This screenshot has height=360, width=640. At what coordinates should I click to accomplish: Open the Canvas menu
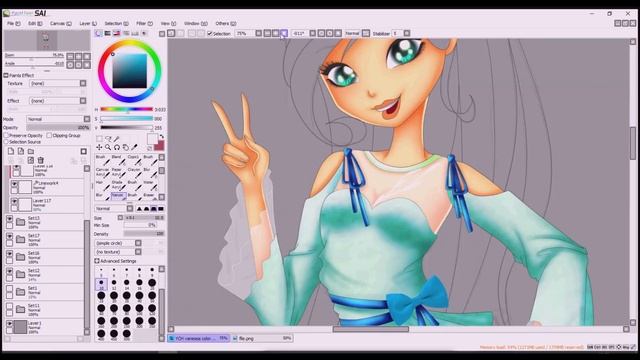coord(60,24)
